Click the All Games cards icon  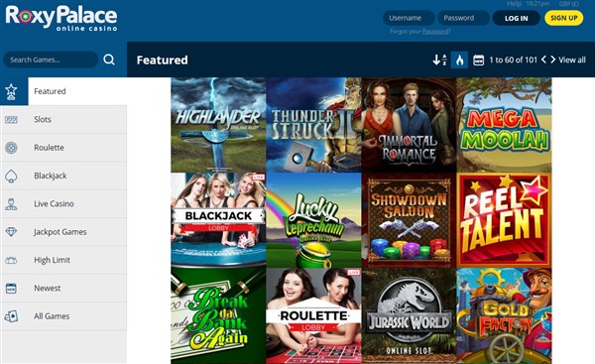[x=11, y=316]
